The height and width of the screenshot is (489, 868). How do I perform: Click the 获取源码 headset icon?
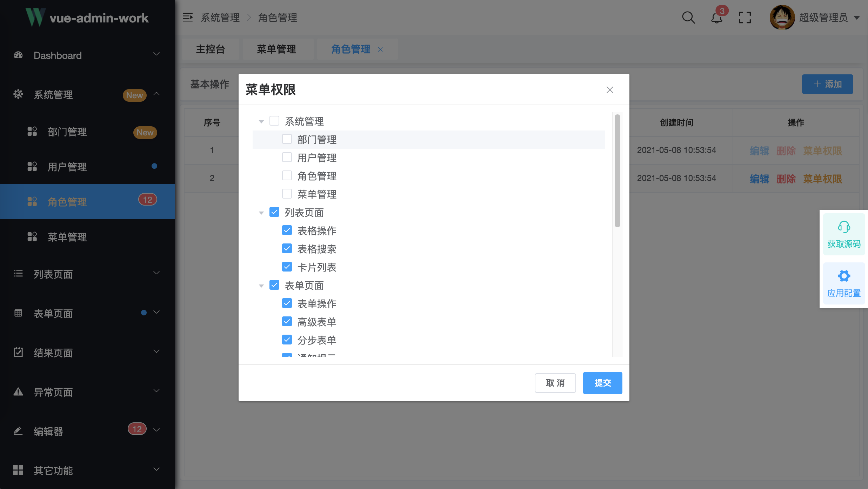844,227
